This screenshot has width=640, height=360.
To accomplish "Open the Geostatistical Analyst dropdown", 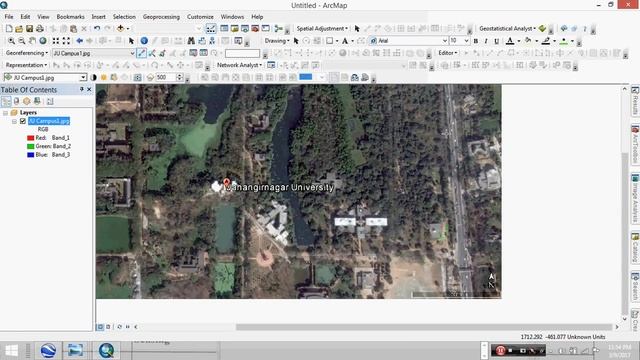I will (507, 29).
